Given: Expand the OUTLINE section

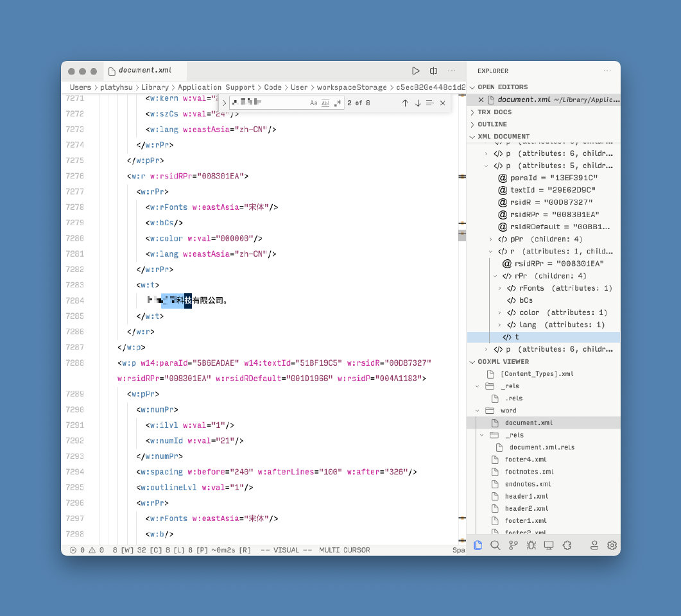Looking at the screenshot, I should (492, 124).
